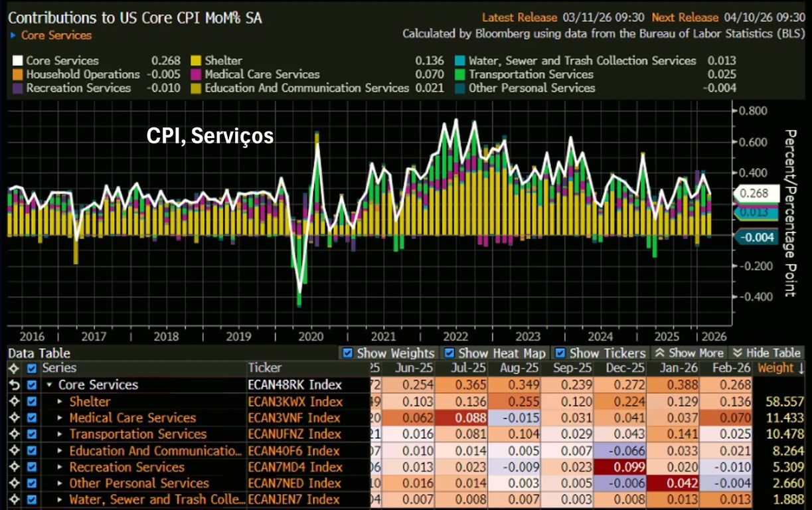Click the Show More button
The image size is (812, 510).
tap(689, 353)
